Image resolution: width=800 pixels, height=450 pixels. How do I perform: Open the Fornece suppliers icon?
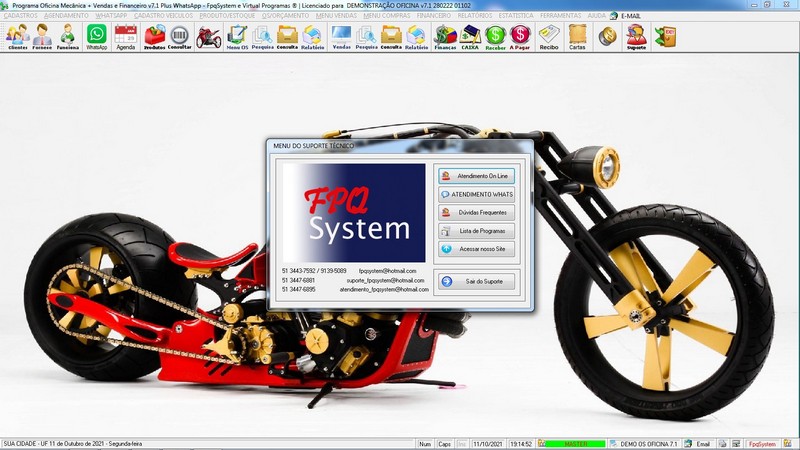42,37
